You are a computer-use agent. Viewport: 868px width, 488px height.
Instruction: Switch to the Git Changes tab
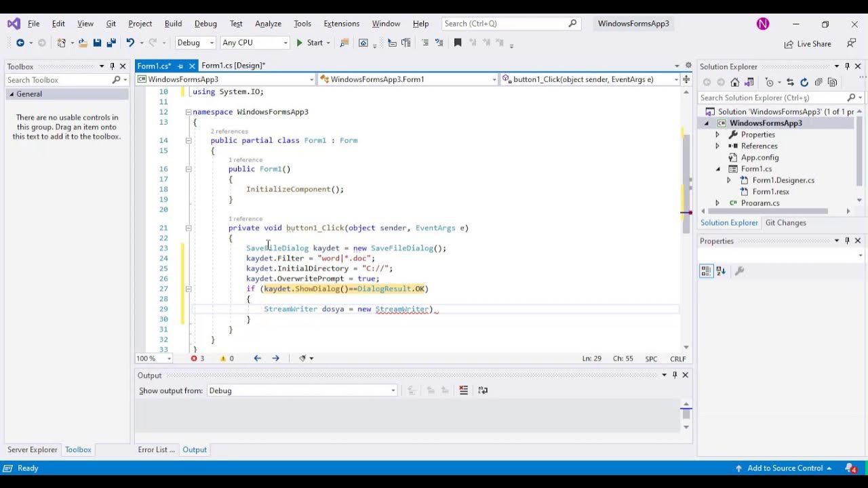pos(785,223)
